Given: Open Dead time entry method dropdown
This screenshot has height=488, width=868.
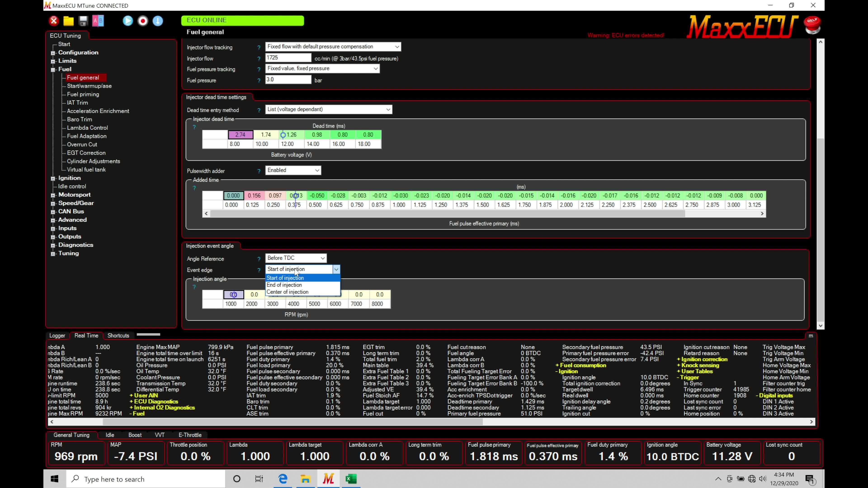Looking at the screenshot, I should coord(328,109).
